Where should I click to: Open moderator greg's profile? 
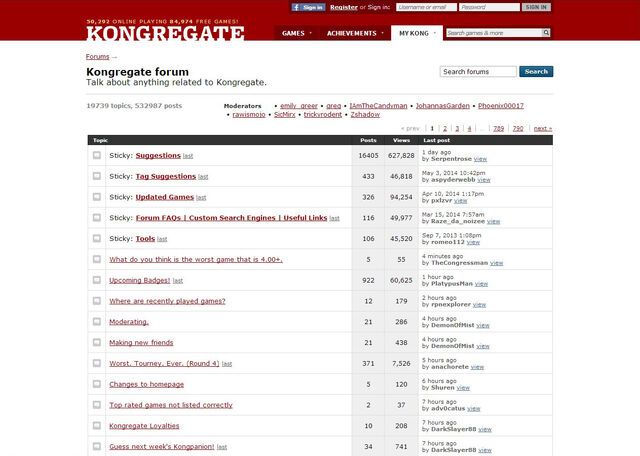click(x=333, y=106)
